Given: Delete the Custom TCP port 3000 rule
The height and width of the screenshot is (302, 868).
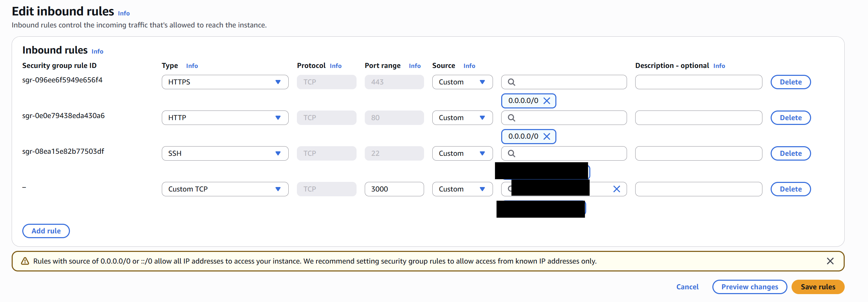Looking at the screenshot, I should [x=791, y=189].
